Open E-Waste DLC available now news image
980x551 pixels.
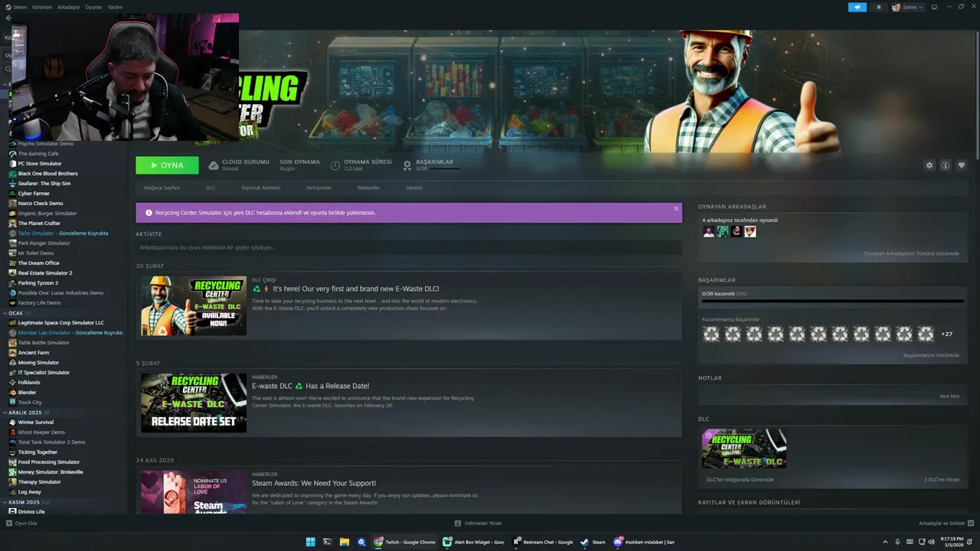coord(194,305)
